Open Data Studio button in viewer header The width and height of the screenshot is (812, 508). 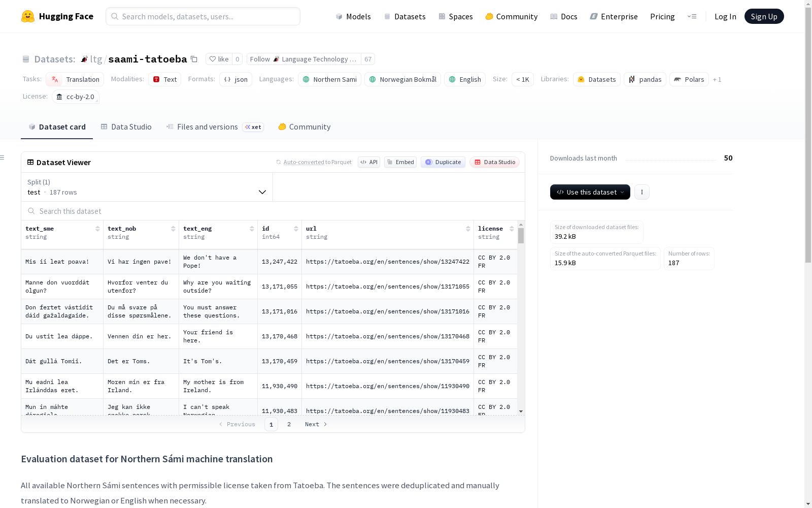click(494, 162)
